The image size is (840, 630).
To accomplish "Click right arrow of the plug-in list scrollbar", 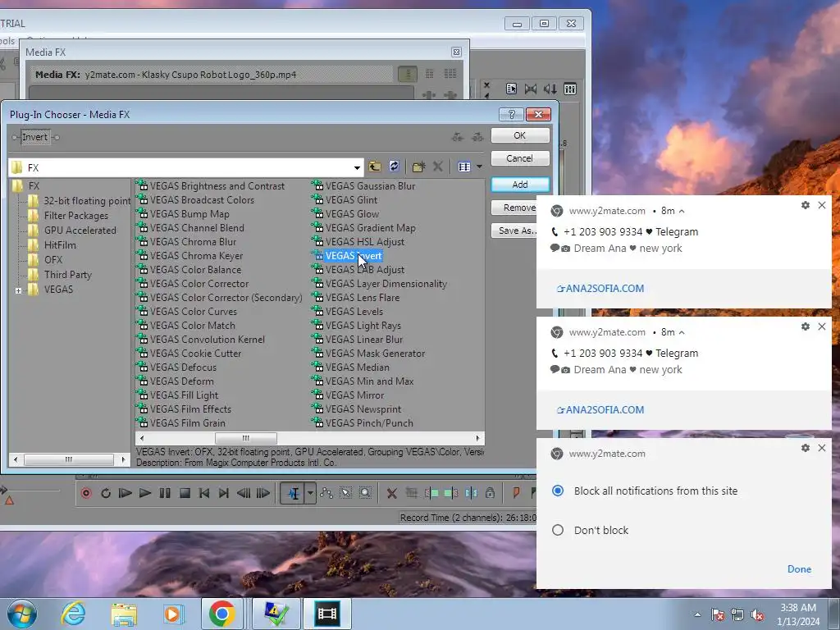I will [478, 438].
